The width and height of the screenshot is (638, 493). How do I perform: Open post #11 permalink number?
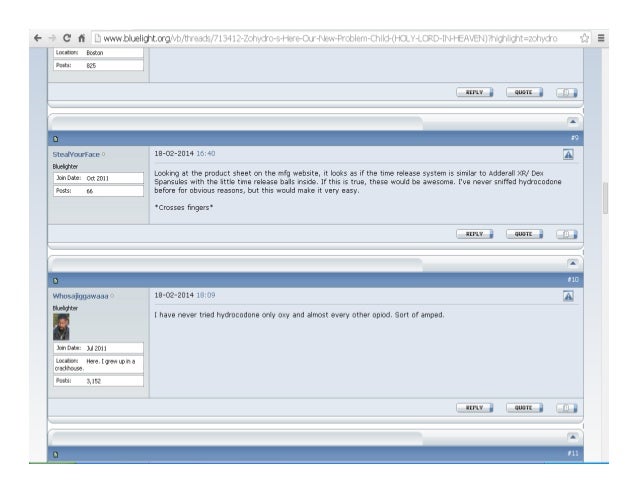click(x=573, y=453)
